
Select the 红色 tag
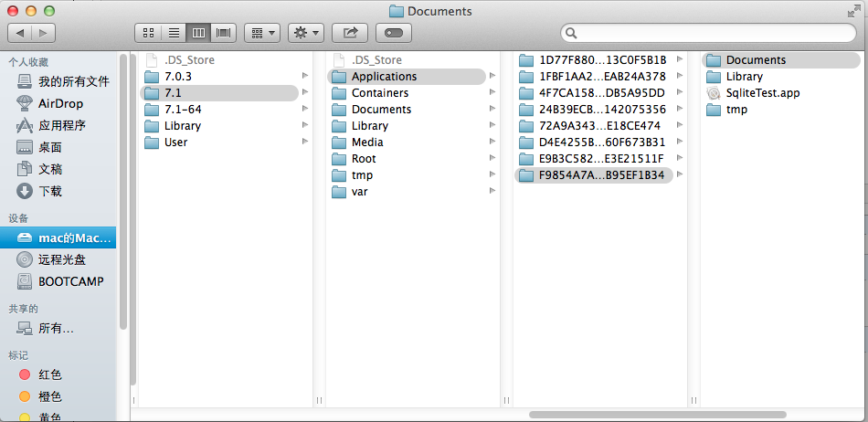58,375
